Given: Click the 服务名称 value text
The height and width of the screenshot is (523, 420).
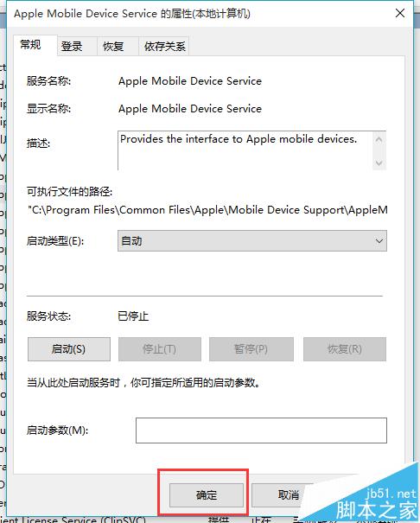Looking at the screenshot, I should coord(190,81).
